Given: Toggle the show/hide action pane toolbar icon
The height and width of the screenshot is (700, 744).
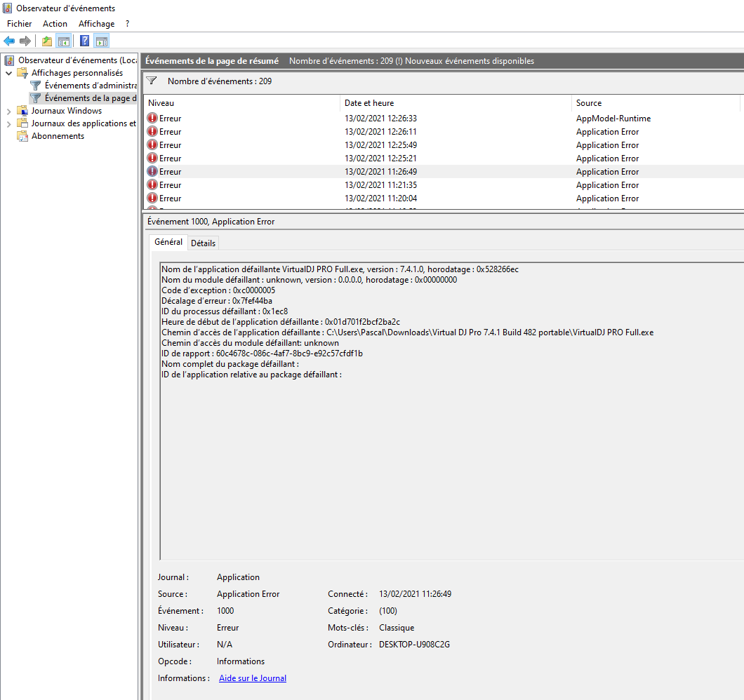Looking at the screenshot, I should click(102, 41).
